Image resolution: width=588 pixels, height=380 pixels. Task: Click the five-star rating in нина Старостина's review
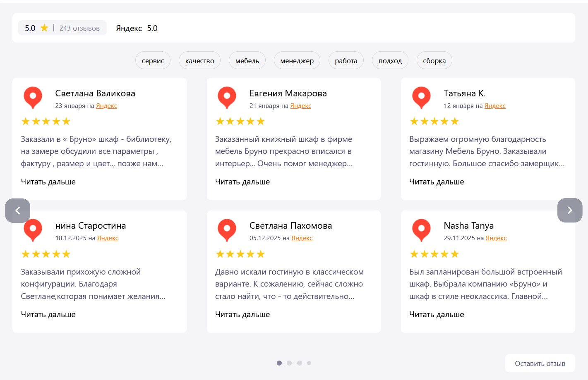click(x=46, y=254)
